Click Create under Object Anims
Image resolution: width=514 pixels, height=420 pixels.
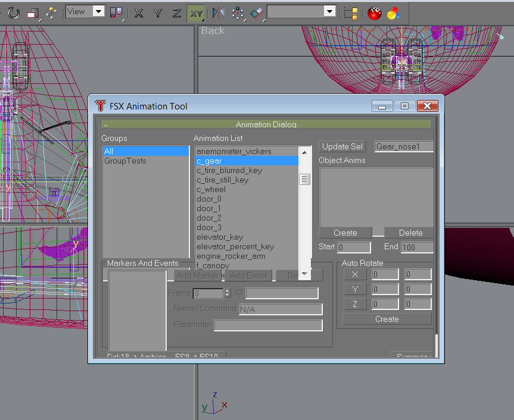point(345,233)
